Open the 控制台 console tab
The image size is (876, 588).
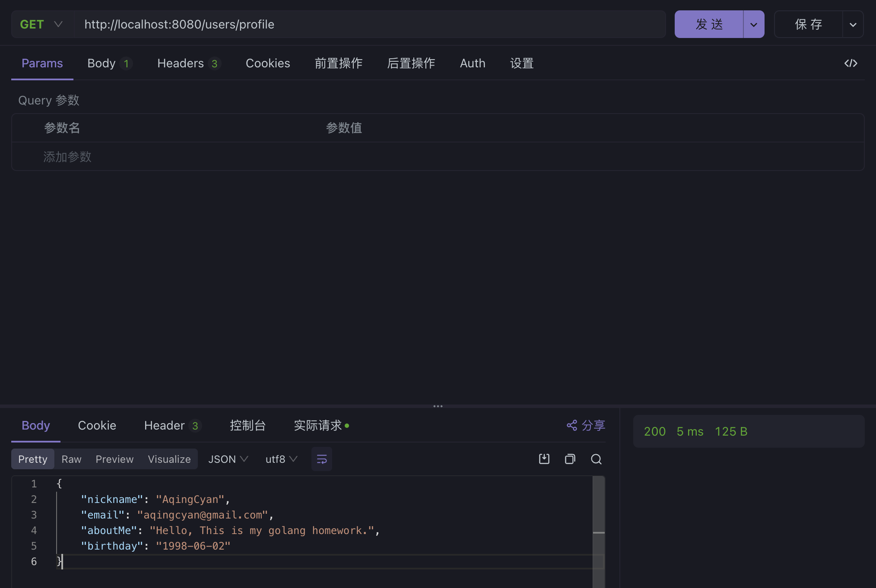pyautogui.click(x=248, y=426)
